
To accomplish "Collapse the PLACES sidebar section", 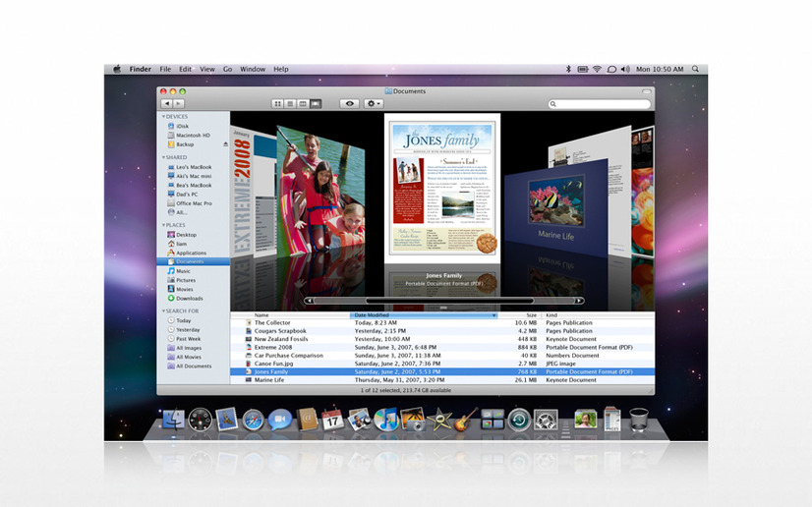I will click(163, 225).
